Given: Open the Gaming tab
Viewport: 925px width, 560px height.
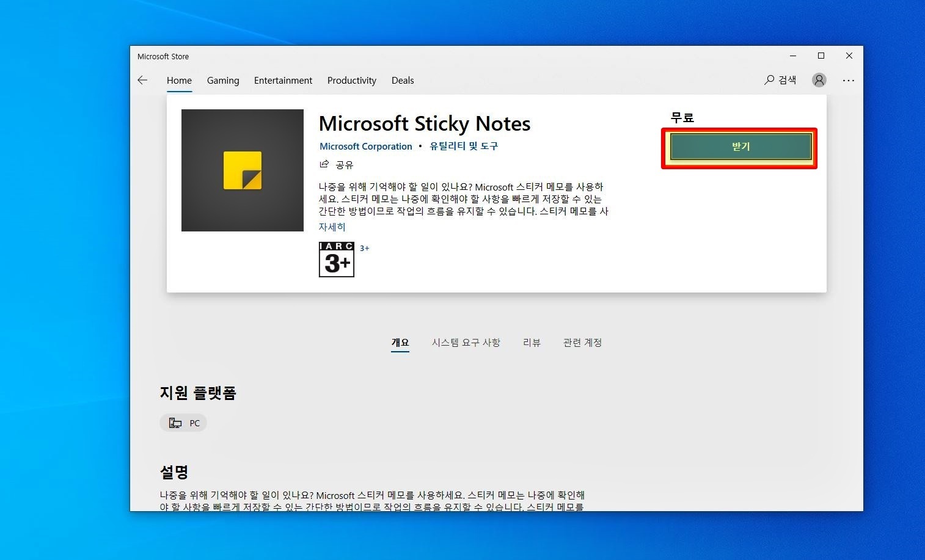Looking at the screenshot, I should 223,80.
